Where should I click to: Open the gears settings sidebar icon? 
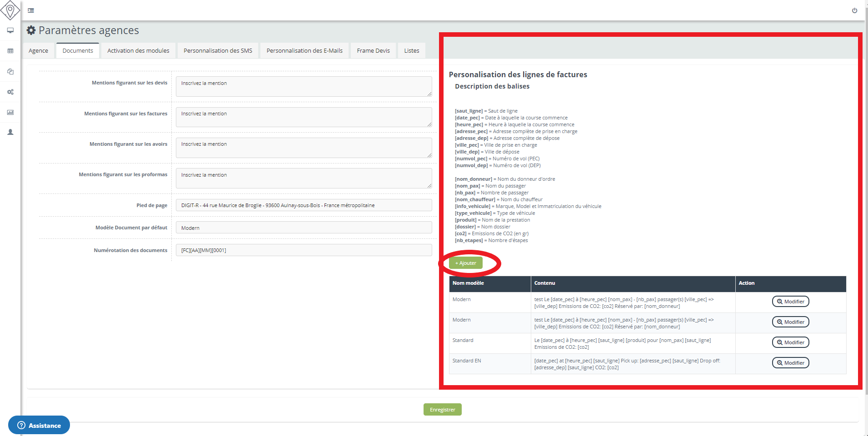(10, 92)
